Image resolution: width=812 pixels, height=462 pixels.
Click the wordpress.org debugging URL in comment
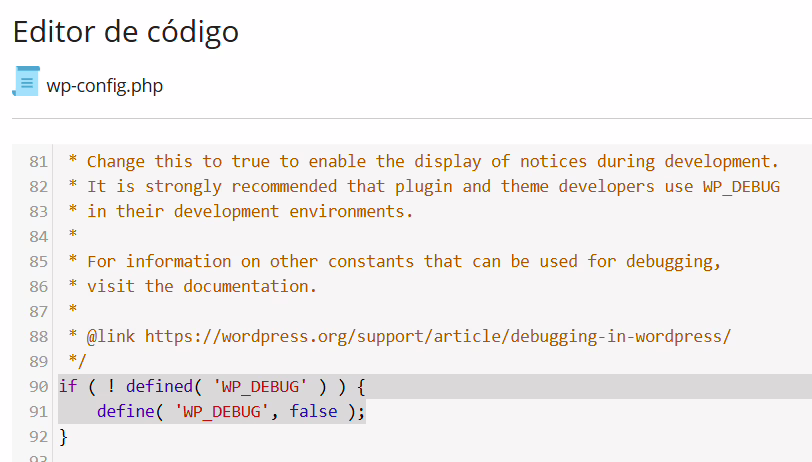coord(438,336)
